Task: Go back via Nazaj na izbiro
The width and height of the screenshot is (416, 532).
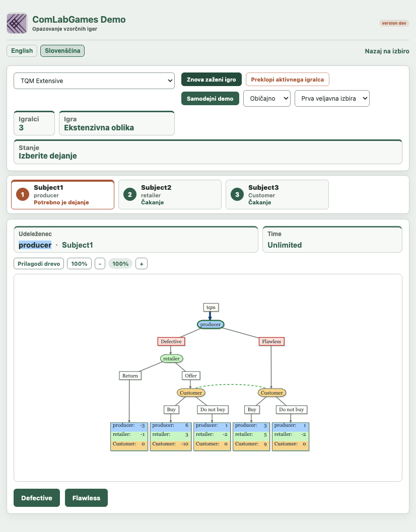Action: tap(387, 51)
